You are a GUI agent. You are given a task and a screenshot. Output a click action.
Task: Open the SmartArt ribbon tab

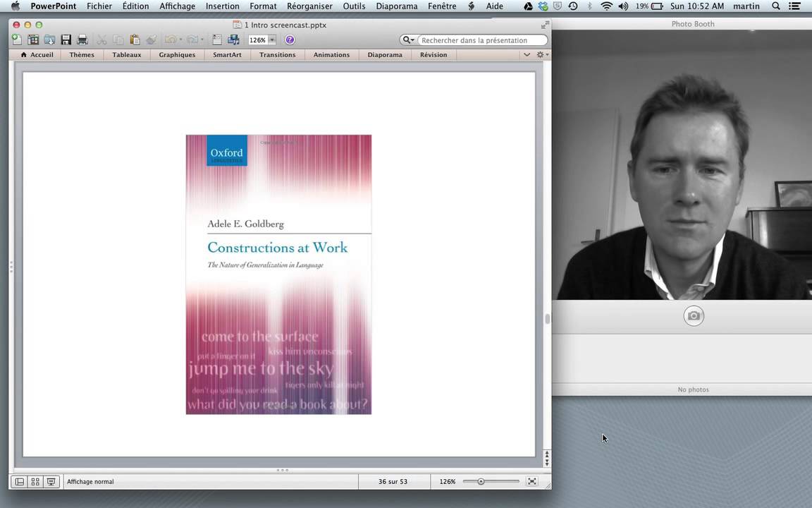(x=227, y=54)
